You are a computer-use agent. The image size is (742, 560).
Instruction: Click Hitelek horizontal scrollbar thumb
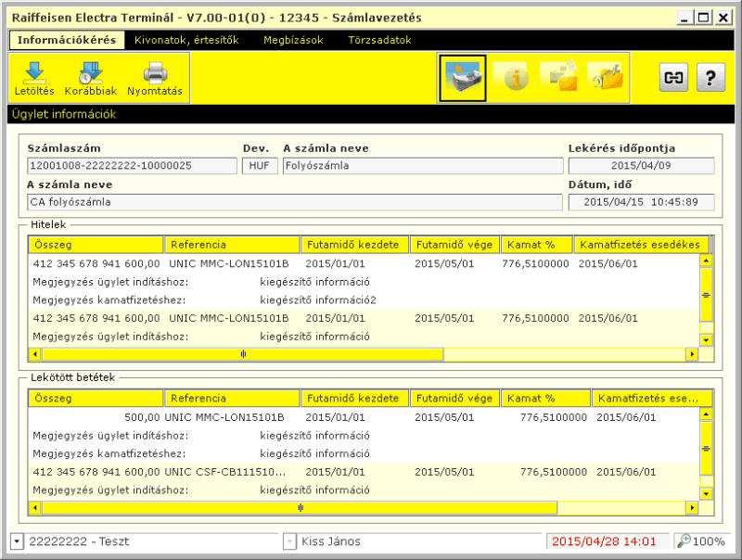(x=243, y=354)
